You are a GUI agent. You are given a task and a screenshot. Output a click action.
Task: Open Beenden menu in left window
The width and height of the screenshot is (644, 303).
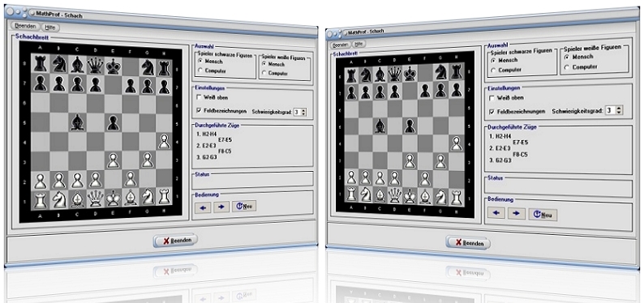(x=25, y=26)
